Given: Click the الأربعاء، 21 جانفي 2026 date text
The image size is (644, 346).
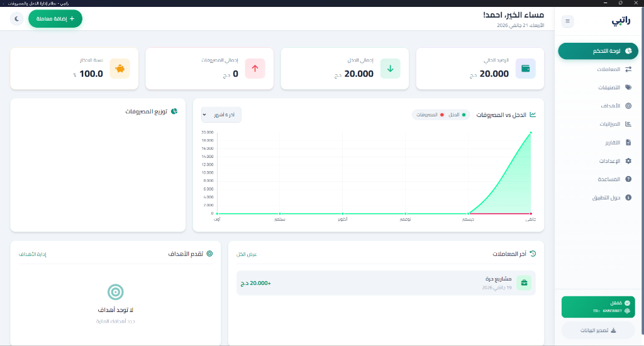Looking at the screenshot, I should [x=520, y=25].
